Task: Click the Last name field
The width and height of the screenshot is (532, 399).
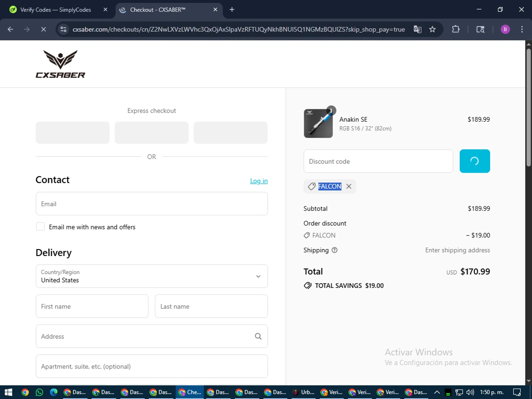Action: click(211, 306)
